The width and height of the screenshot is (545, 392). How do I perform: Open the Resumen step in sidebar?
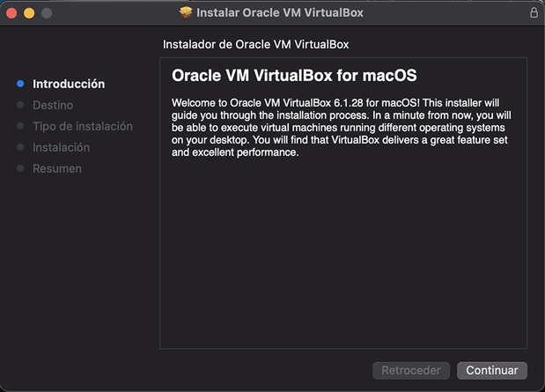57,168
